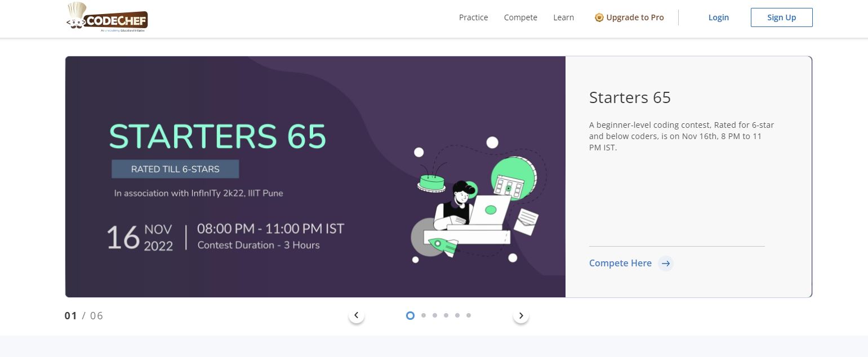Image resolution: width=868 pixels, height=357 pixels.
Task: Select the first carousel indicator dot
Action: 410,315
